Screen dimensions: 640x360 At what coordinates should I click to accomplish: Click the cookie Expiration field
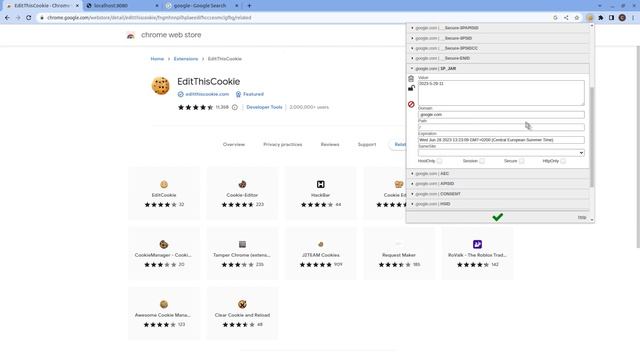coord(501,140)
